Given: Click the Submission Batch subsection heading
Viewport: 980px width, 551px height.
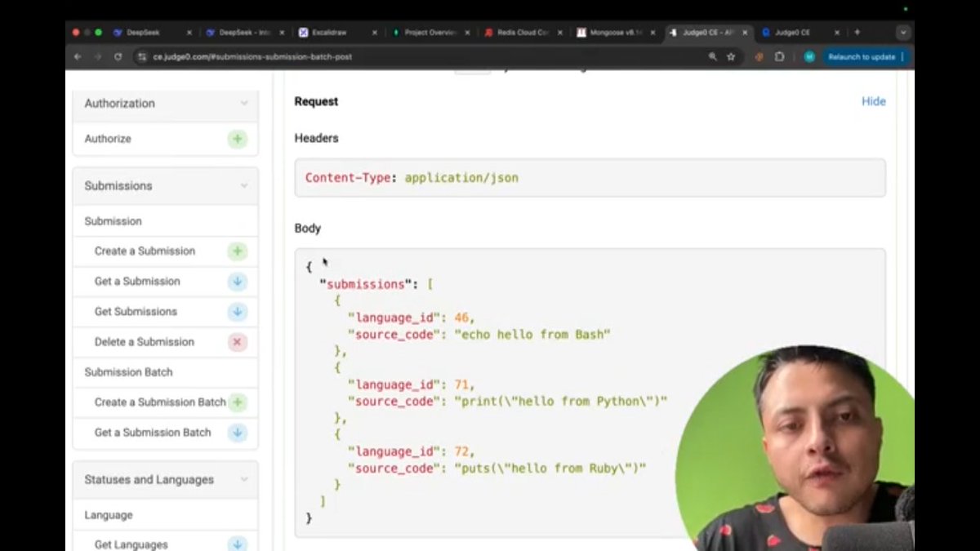Looking at the screenshot, I should tap(128, 372).
